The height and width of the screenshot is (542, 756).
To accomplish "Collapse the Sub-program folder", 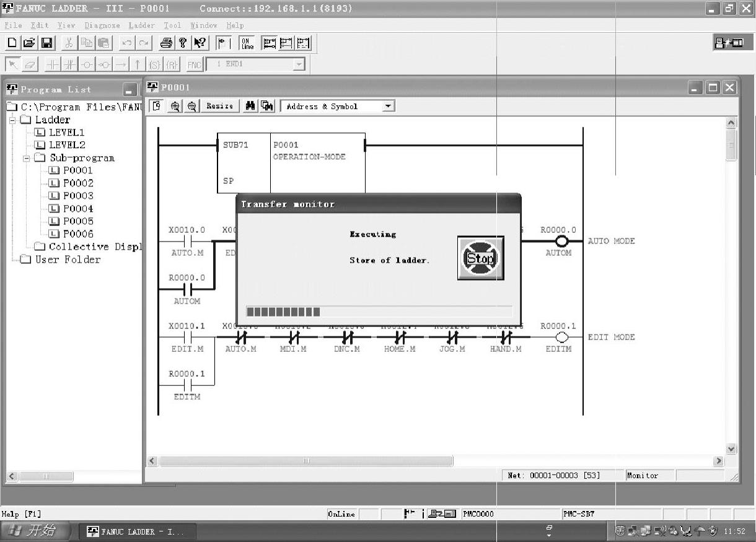I will tap(27, 158).
